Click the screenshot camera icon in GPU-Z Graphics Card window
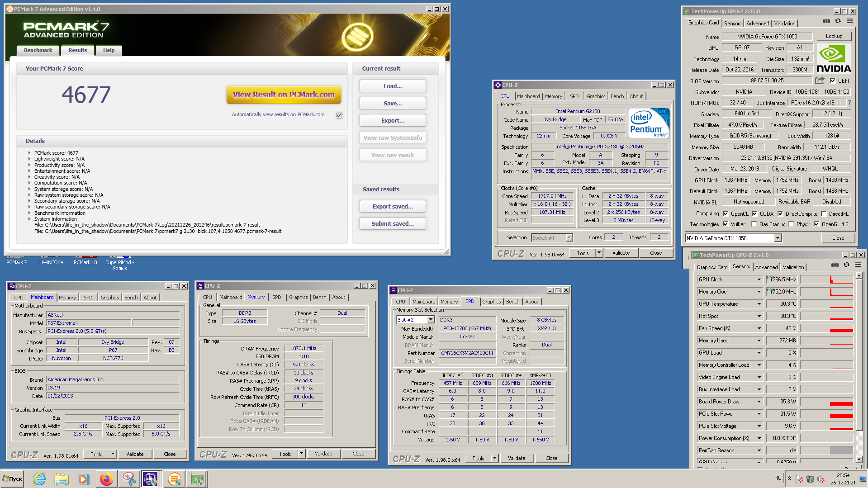The image size is (868, 488). (x=826, y=21)
